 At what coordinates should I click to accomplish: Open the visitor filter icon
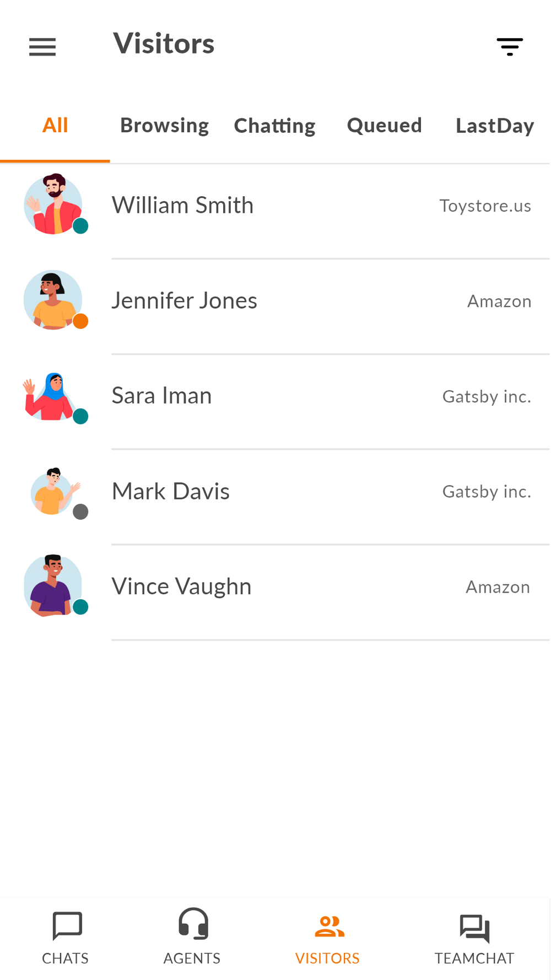pos(510,47)
